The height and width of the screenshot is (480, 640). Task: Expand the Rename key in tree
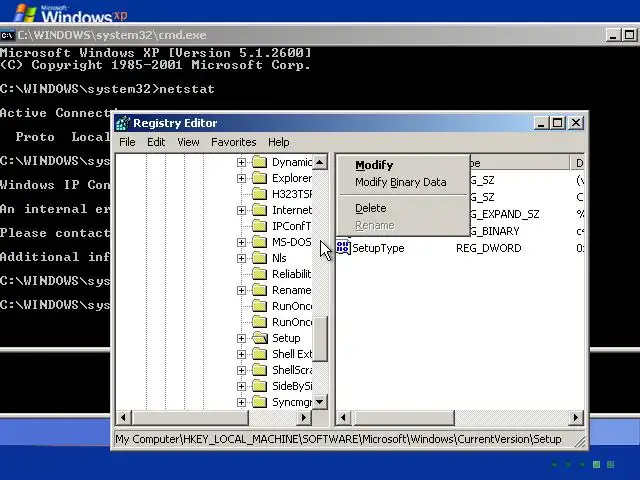241,290
